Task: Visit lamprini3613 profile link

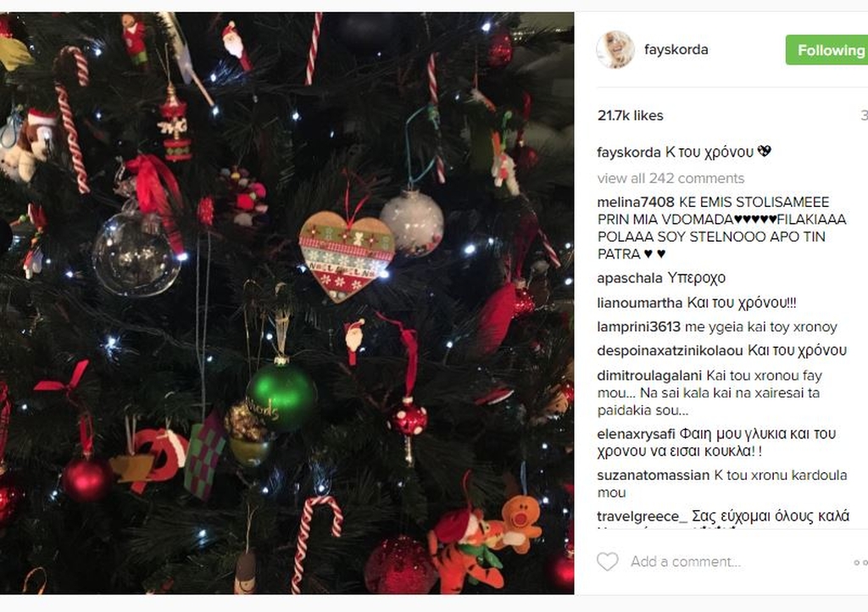Action: tap(638, 326)
